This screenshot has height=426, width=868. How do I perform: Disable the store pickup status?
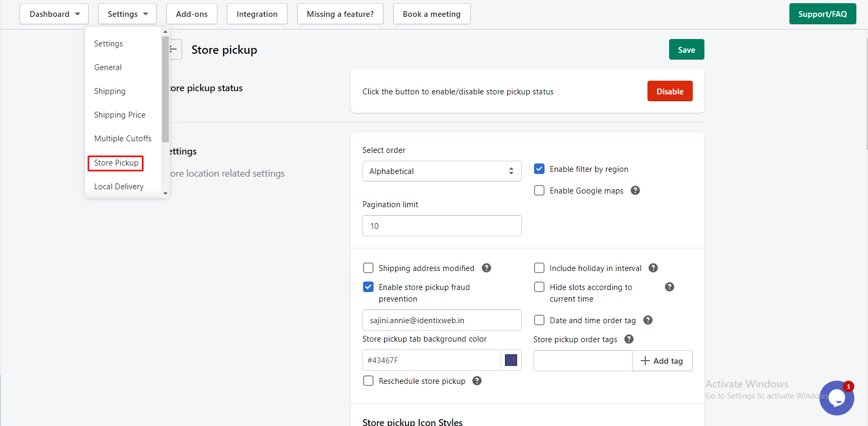point(670,91)
